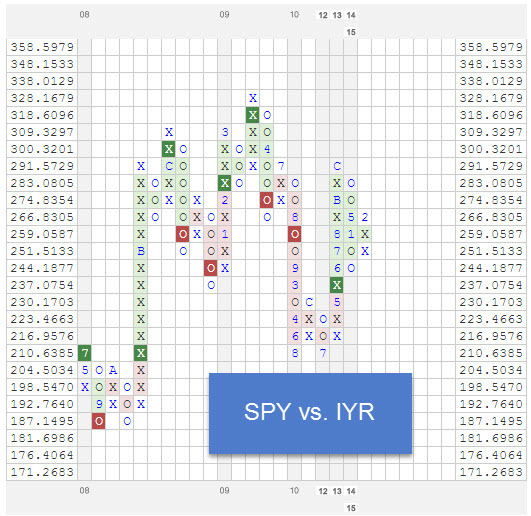This screenshot has width=531, height=516.
Task: Click year label 10 in bottom footer
Action: [x=295, y=490]
